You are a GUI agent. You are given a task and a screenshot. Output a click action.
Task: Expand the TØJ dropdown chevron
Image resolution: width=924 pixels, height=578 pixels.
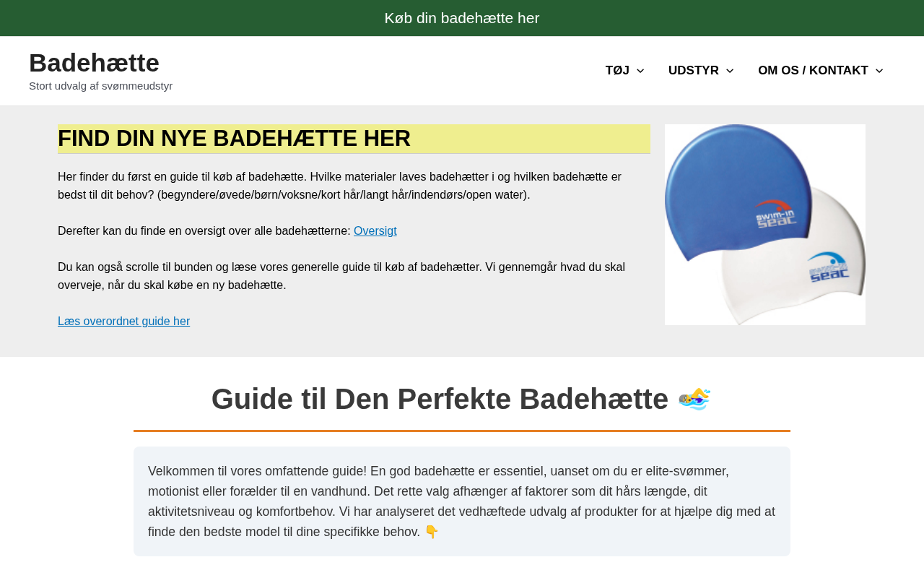point(640,71)
